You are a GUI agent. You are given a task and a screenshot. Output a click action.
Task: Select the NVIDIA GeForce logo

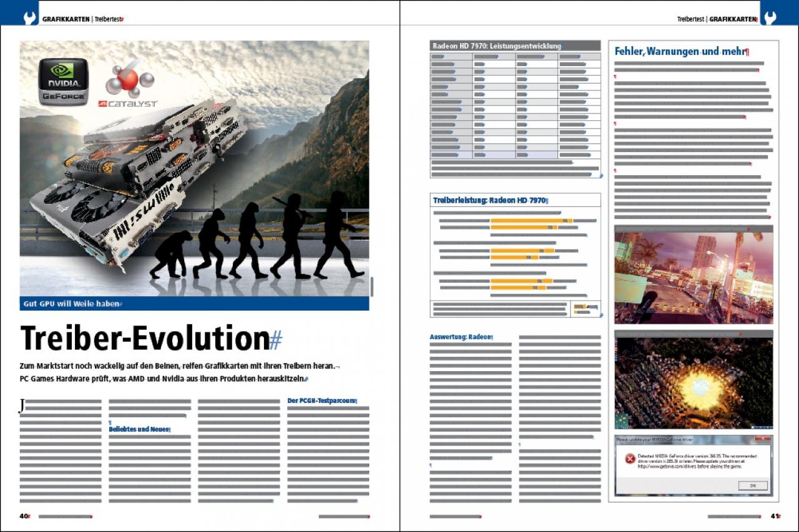click(x=63, y=82)
